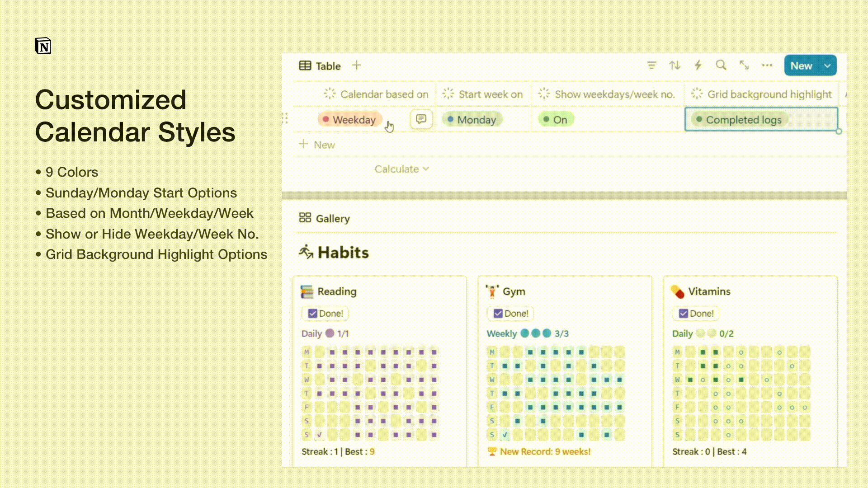This screenshot has height=488, width=868.
Task: Expand the New button dropdown arrow
Action: [827, 66]
